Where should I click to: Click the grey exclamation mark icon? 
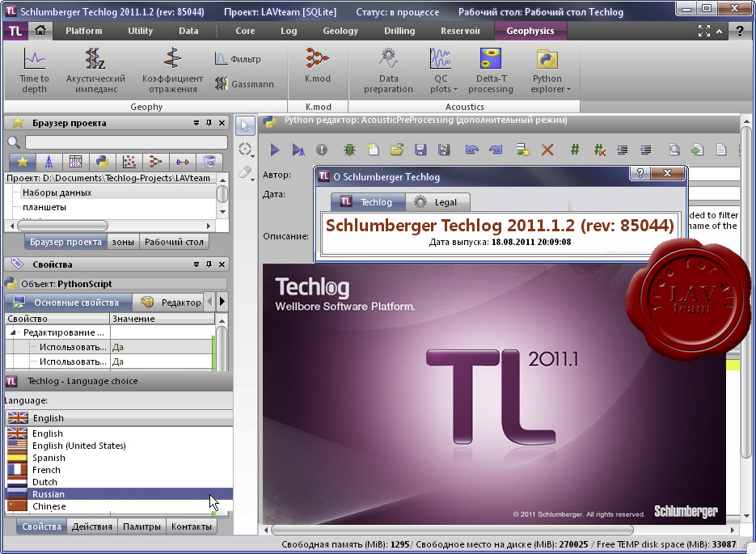(322, 150)
